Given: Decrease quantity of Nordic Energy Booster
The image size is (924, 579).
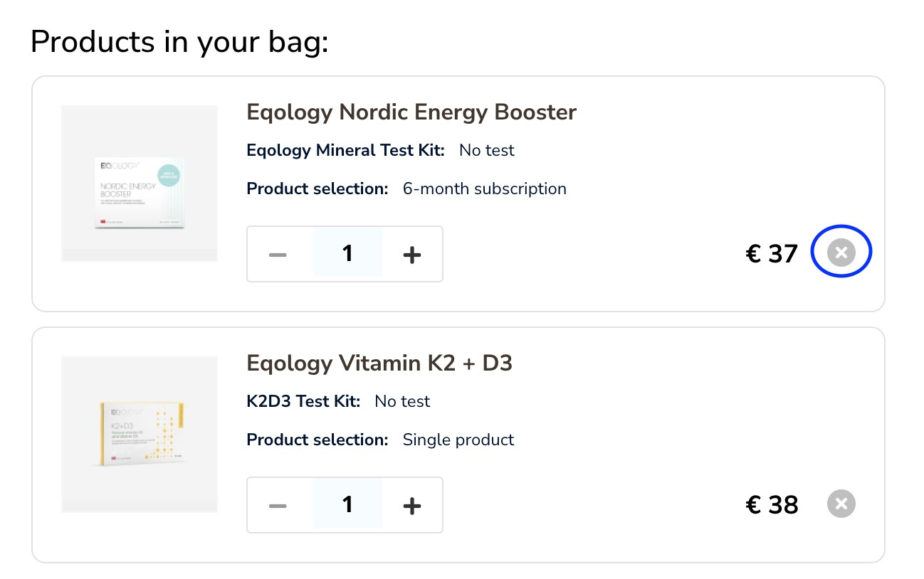Looking at the screenshot, I should [278, 254].
